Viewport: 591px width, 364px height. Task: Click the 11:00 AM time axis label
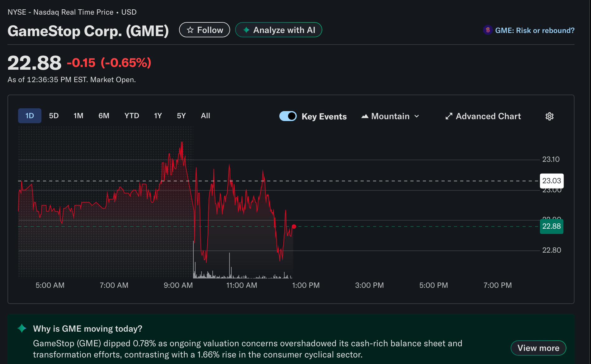pos(242,285)
